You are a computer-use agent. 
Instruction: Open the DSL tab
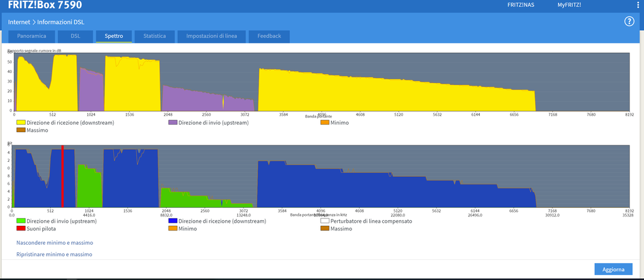coord(75,36)
